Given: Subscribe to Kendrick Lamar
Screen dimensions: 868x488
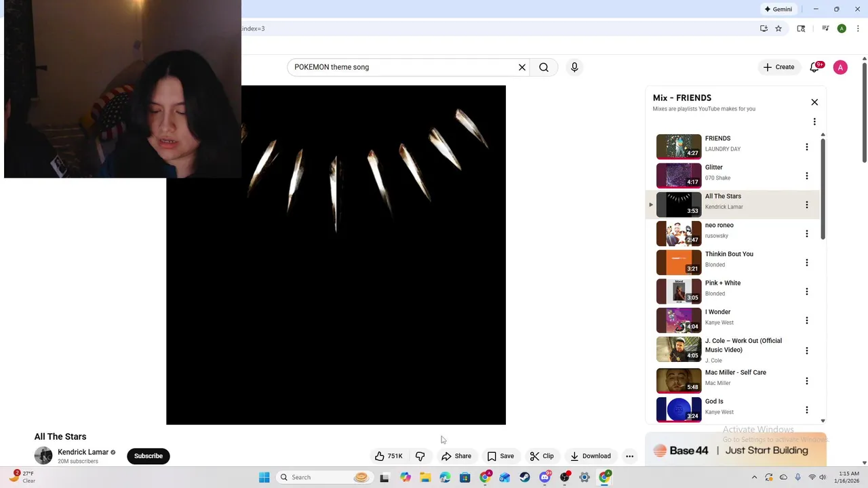Looking at the screenshot, I should [149, 456].
